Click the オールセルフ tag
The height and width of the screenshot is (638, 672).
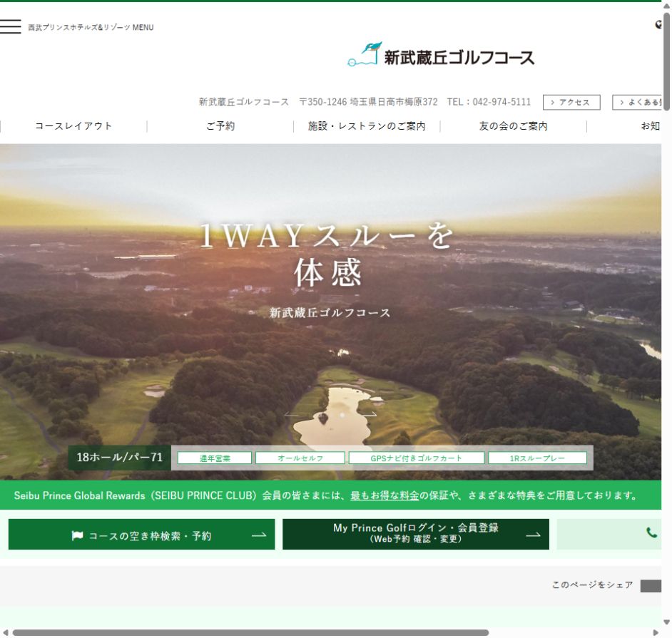pos(300,458)
